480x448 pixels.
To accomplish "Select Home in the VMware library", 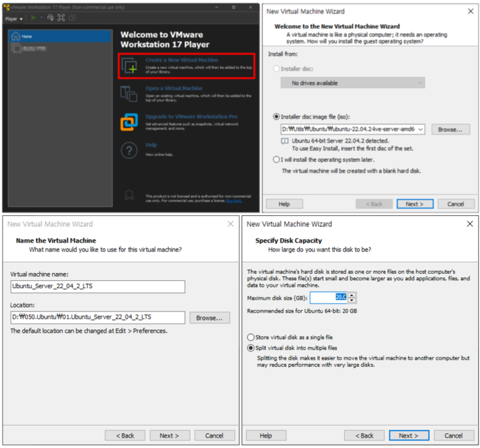I will pyautogui.click(x=60, y=36).
